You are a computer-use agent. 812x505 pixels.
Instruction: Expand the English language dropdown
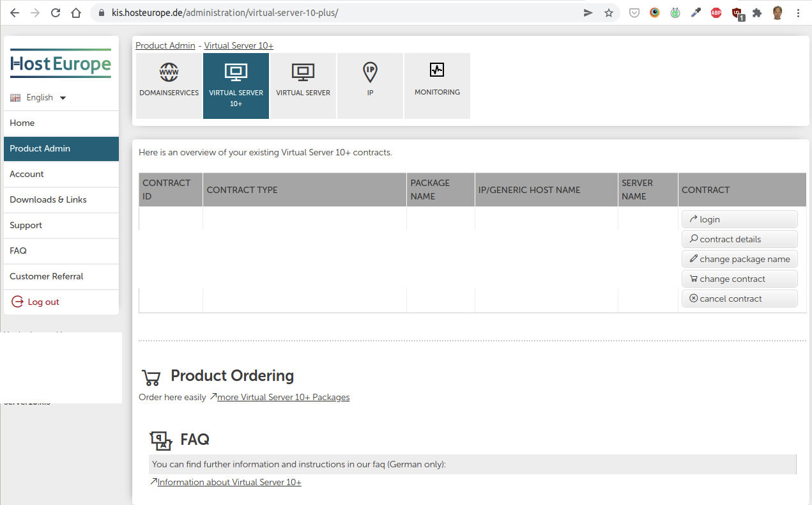coord(39,98)
